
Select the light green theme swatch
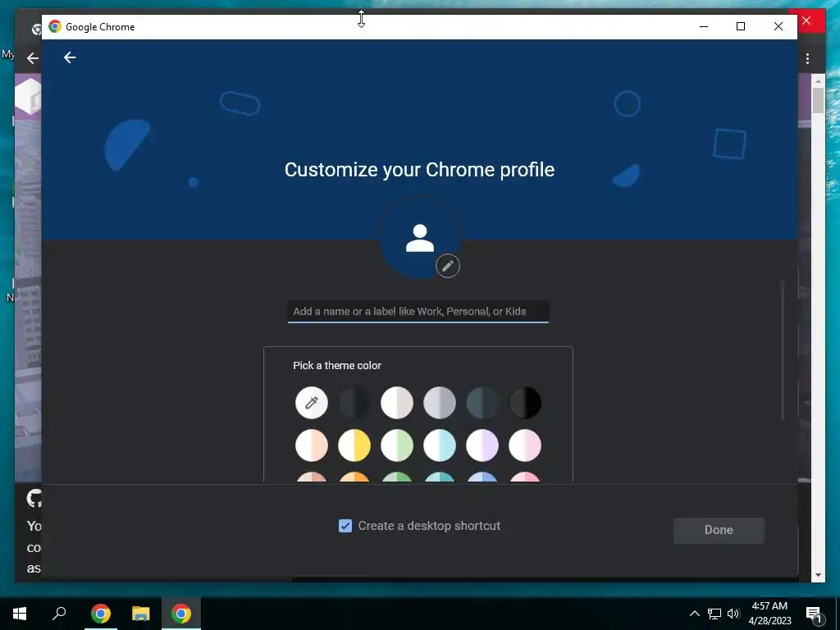[x=397, y=445]
